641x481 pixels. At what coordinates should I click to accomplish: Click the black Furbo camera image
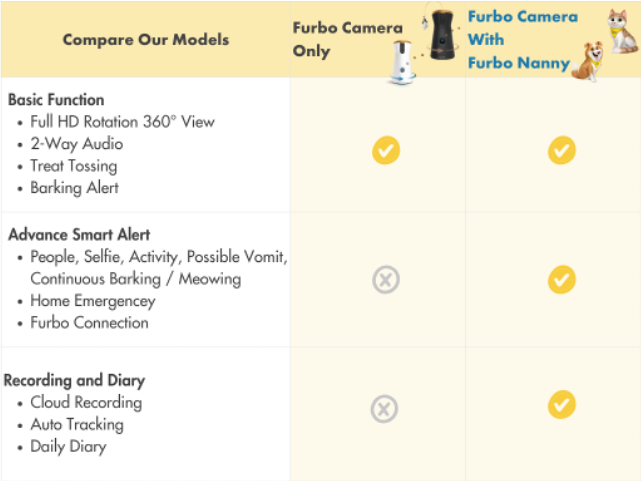tap(441, 34)
